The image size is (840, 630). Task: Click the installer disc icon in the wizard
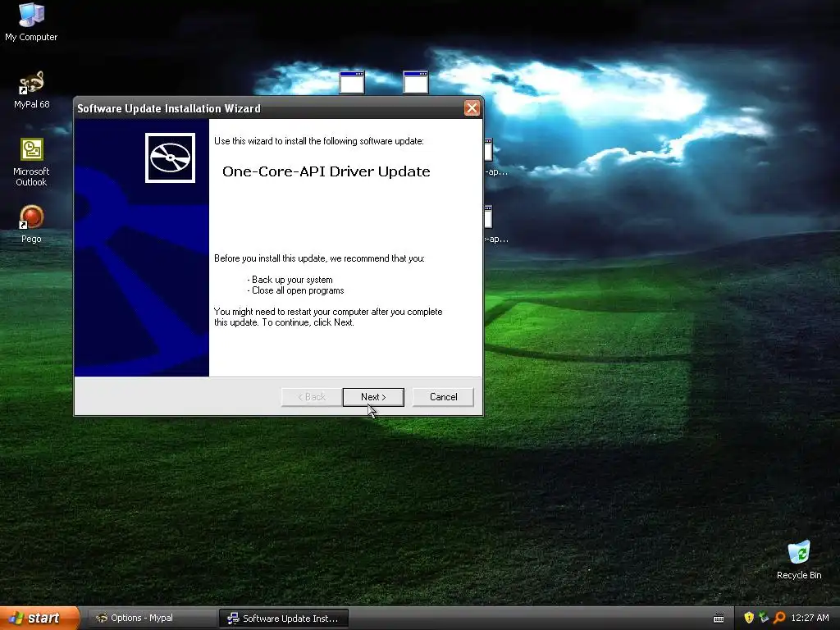[170, 157]
